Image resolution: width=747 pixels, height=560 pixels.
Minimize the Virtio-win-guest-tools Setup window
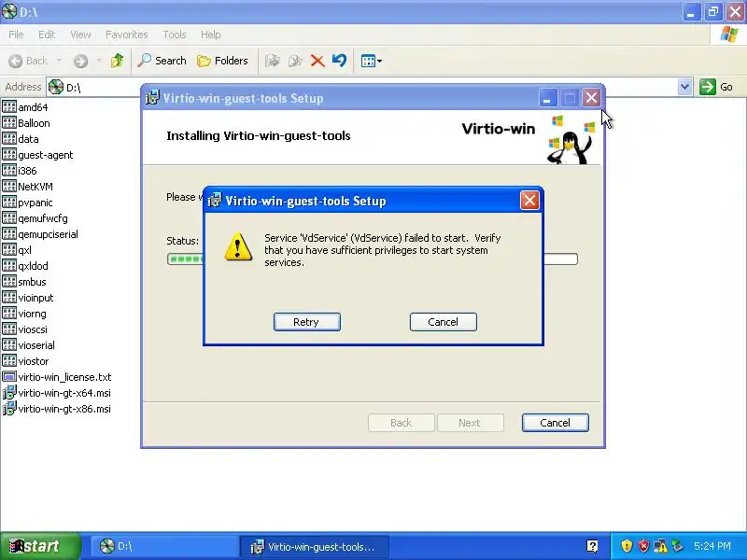coord(547,98)
